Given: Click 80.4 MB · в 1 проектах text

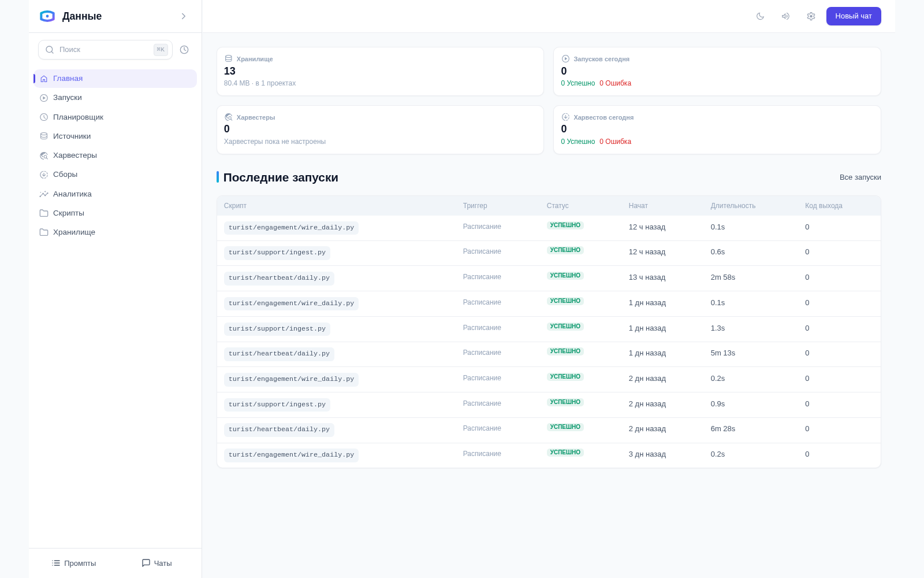Looking at the screenshot, I should (x=260, y=83).
